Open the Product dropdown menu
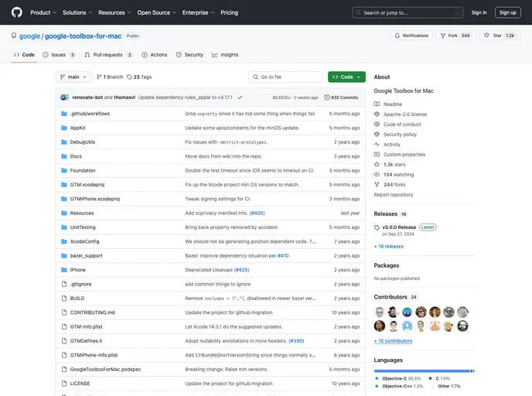 click(x=43, y=12)
